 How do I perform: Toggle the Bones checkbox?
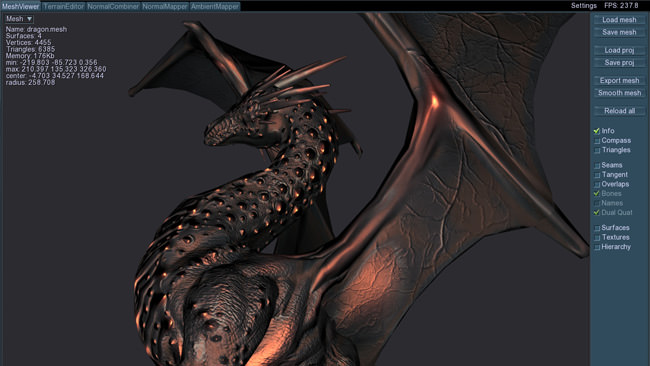pyautogui.click(x=597, y=194)
